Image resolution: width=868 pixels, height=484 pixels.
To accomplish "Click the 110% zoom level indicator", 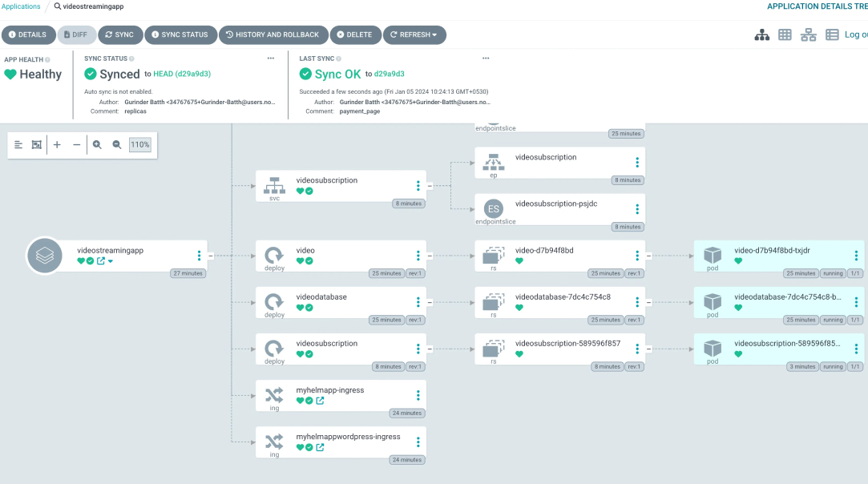I will point(140,145).
